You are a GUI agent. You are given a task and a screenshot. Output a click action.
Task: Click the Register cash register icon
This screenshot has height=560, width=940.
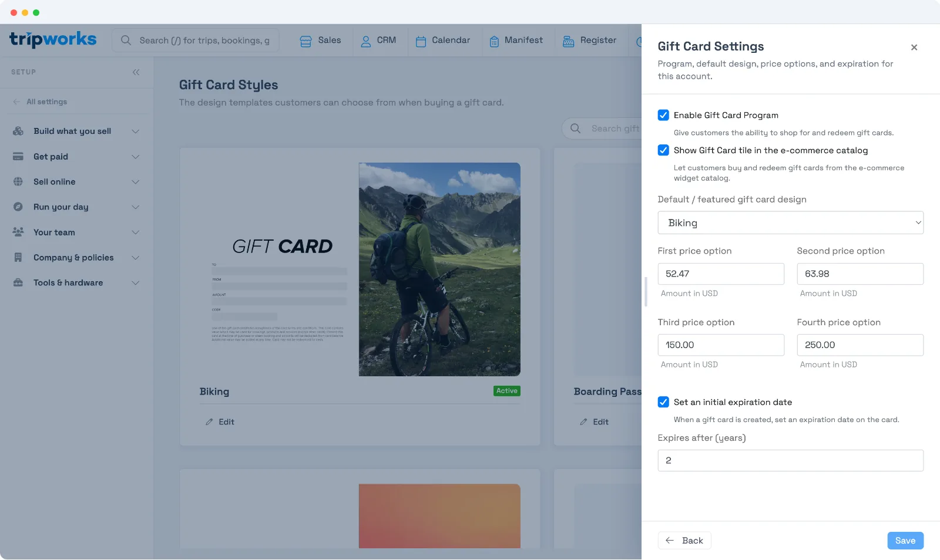pyautogui.click(x=568, y=41)
